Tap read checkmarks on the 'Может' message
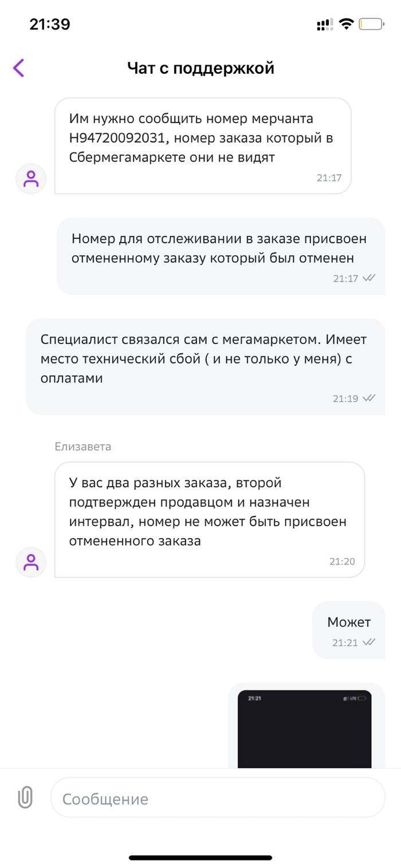The width and height of the screenshot is (401, 868). click(x=369, y=642)
